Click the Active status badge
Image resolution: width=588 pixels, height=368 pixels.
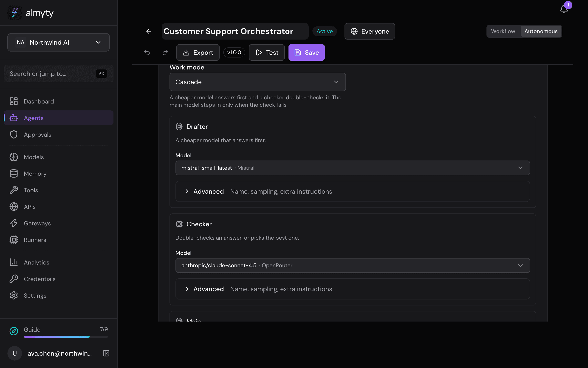click(325, 32)
